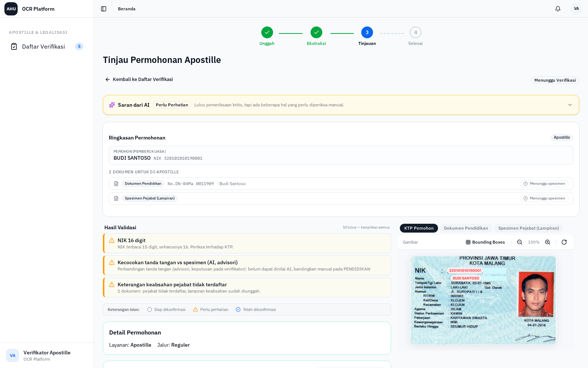The image size is (588, 368).
Task: Click the AI sparkle icon in Saran dari AI
Action: [112, 105]
